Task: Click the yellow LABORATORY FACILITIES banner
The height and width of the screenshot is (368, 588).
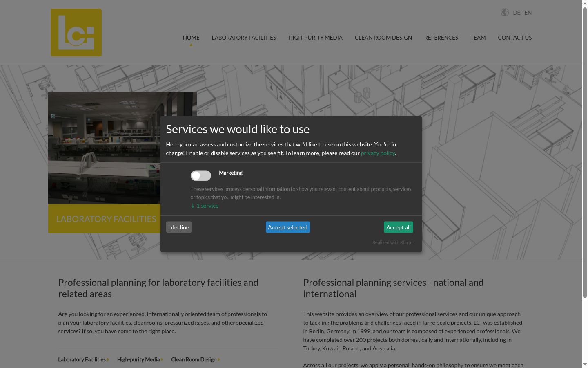Action: click(x=104, y=219)
